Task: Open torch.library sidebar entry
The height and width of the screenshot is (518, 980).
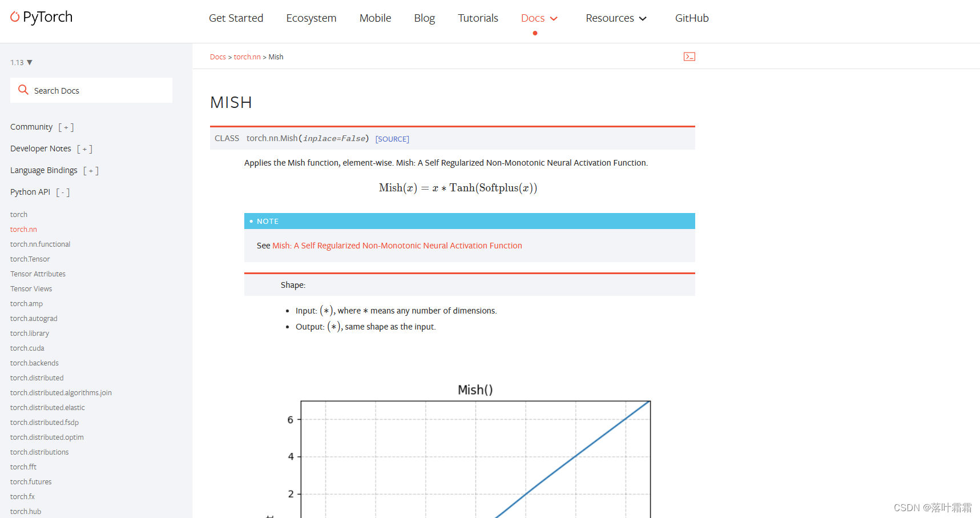Action: point(30,334)
